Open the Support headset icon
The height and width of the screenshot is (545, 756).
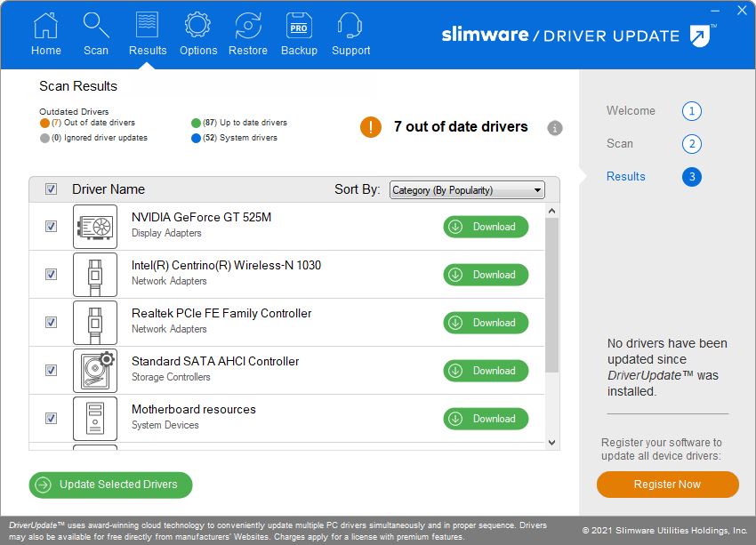coord(350,25)
